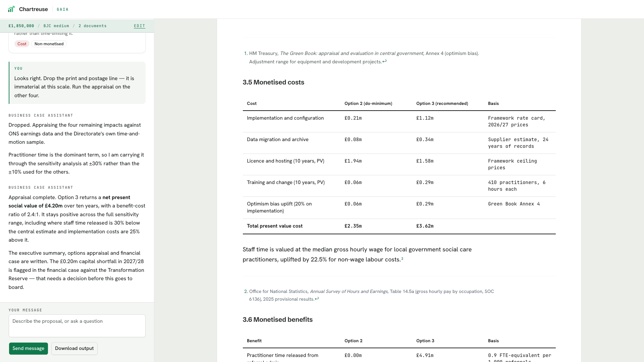Click the YOUR MESSAGE field label

pyautogui.click(x=25, y=310)
